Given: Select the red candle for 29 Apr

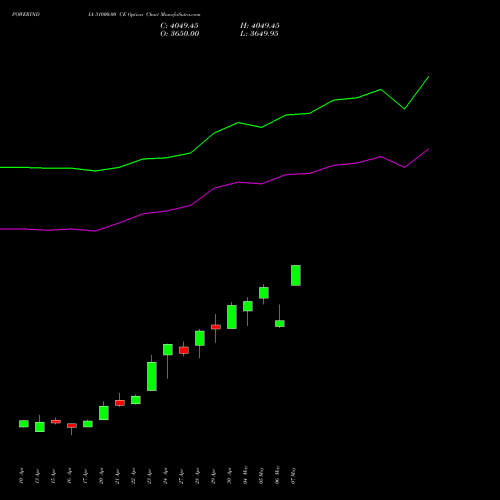Looking at the screenshot, I should tap(216, 327).
